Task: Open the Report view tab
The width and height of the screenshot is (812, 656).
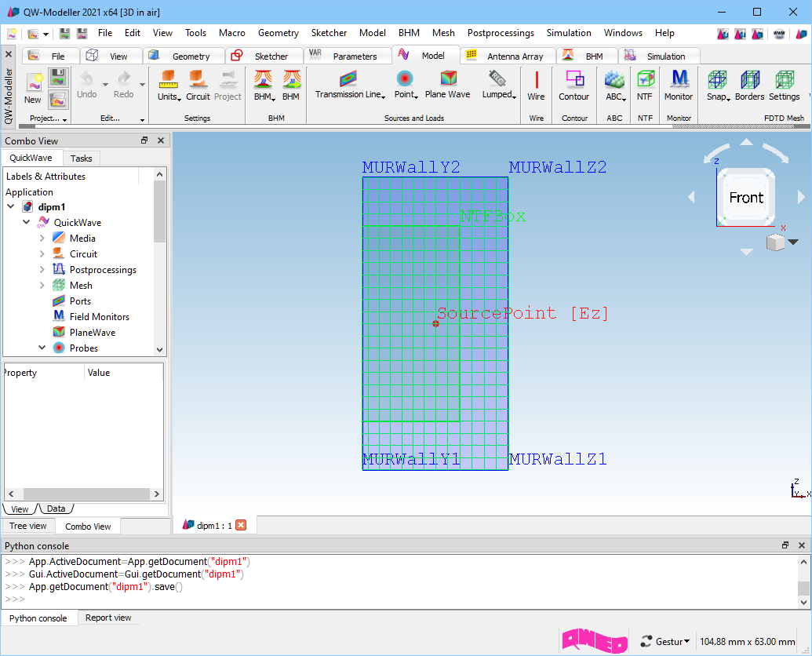Action: [108, 618]
